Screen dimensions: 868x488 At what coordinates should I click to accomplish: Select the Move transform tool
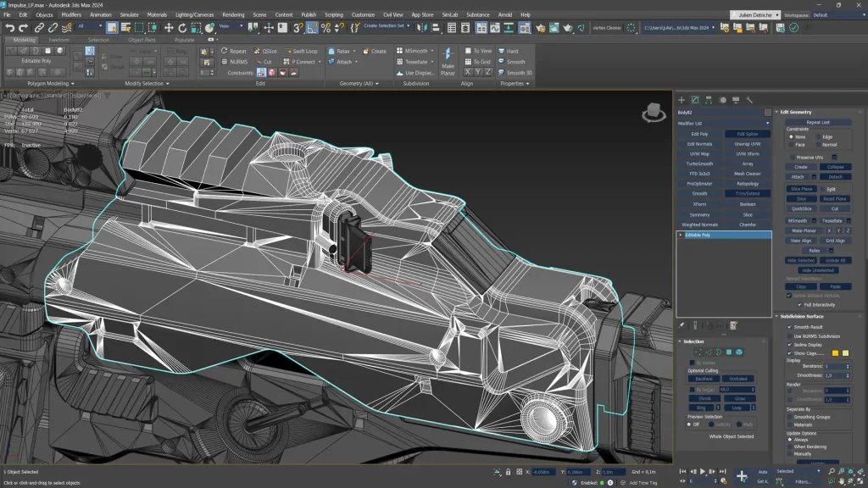(x=169, y=28)
